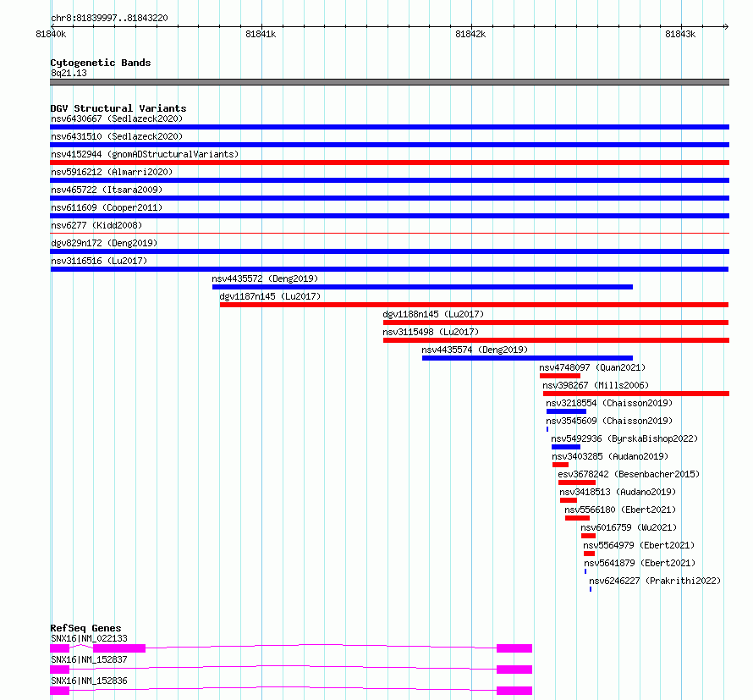The image size is (753, 700).
Task: Click esv3678242 (Besenbacher2015) label
Action: 629,474
